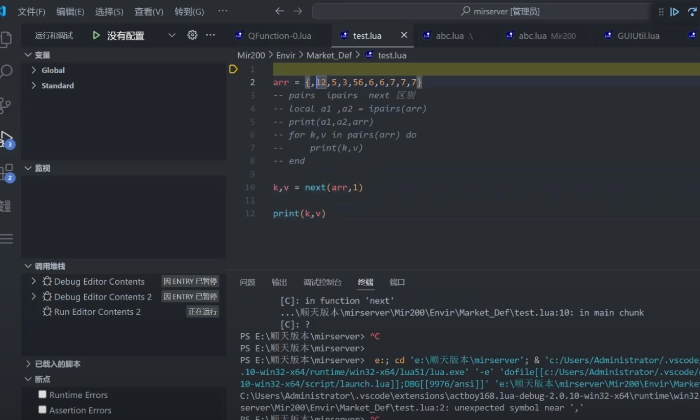Viewport: 700px width, 420px height.
Task: Expand Debug Editor Contents 2 call stack
Action: click(x=34, y=297)
